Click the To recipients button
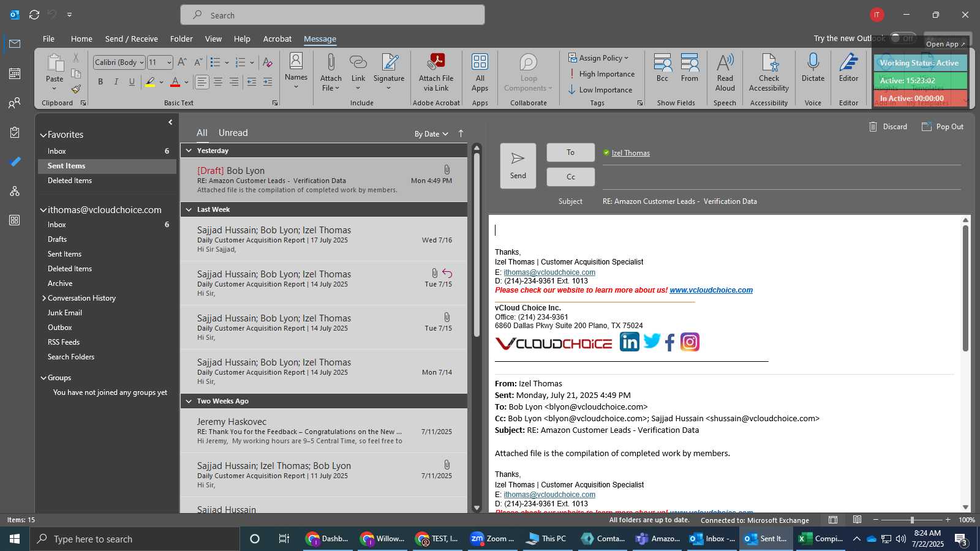980x551 pixels. click(x=571, y=152)
